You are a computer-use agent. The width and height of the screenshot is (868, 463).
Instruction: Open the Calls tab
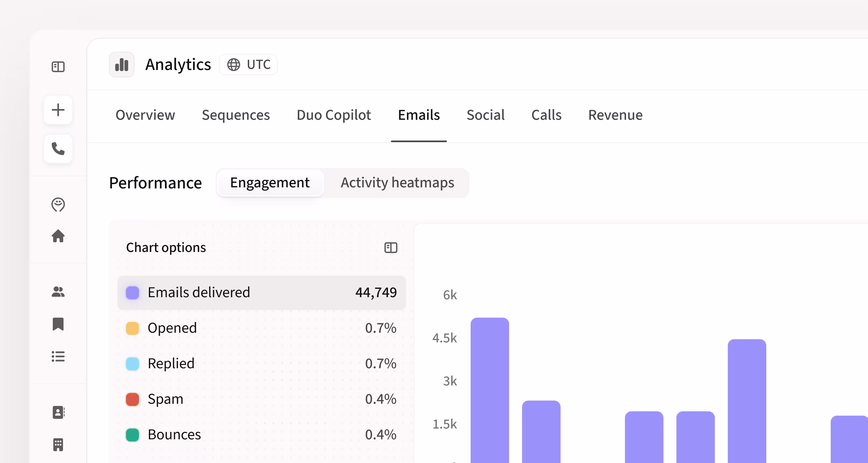[546, 115]
